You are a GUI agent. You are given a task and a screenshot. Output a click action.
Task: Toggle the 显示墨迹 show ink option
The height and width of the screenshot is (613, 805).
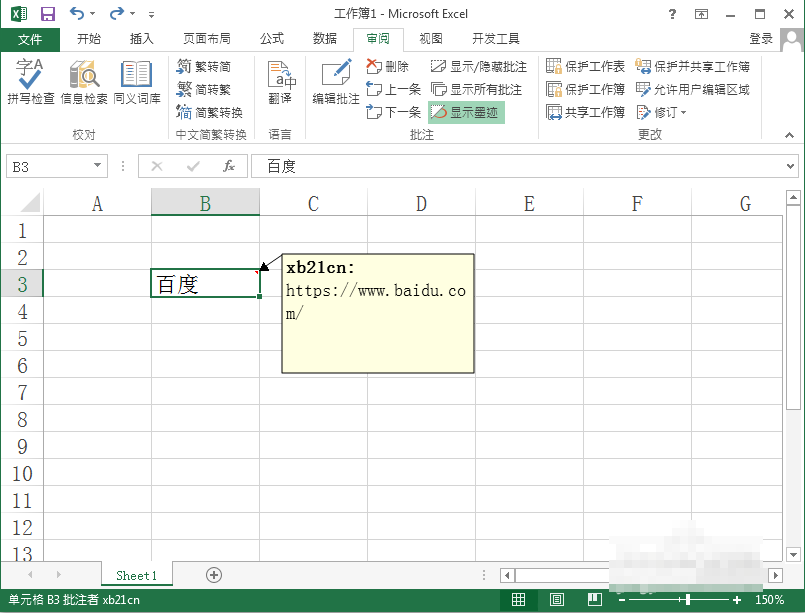466,112
